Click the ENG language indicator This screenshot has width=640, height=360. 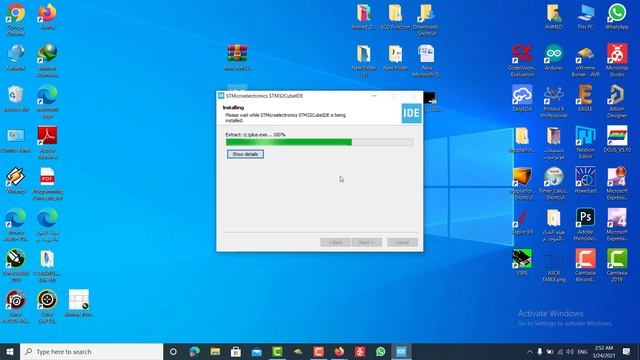pos(582,351)
